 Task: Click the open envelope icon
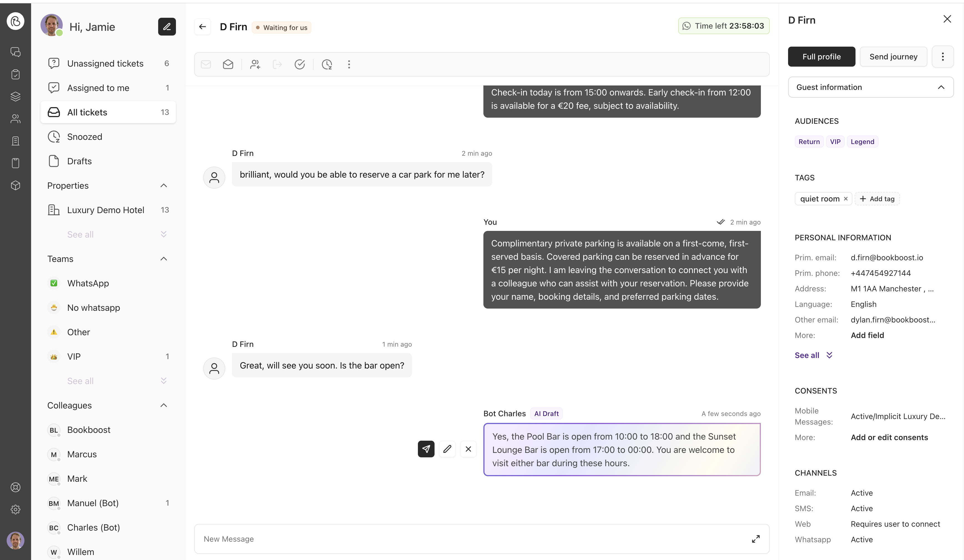(x=228, y=64)
